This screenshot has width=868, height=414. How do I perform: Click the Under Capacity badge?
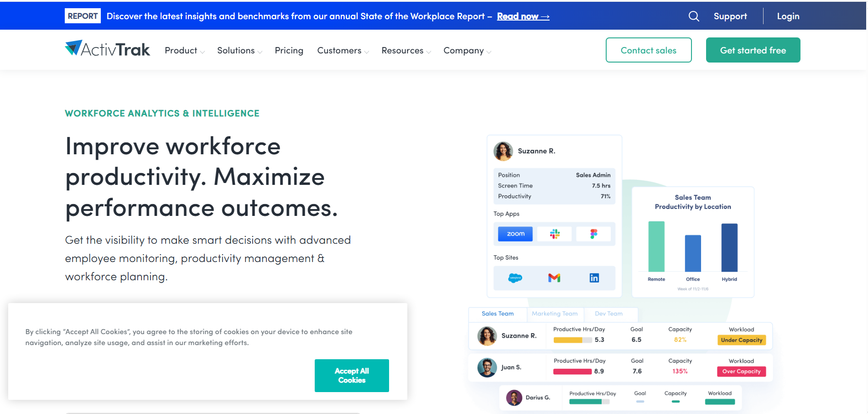coord(741,340)
